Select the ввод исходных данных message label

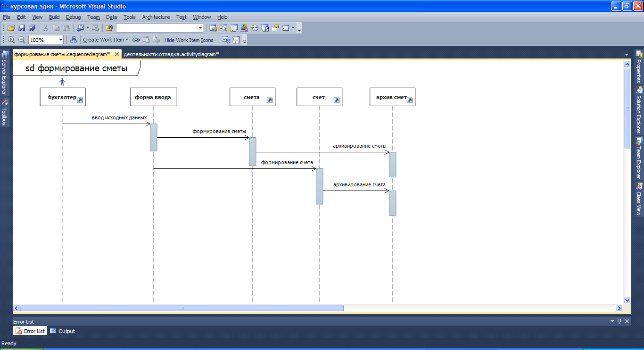(x=119, y=117)
